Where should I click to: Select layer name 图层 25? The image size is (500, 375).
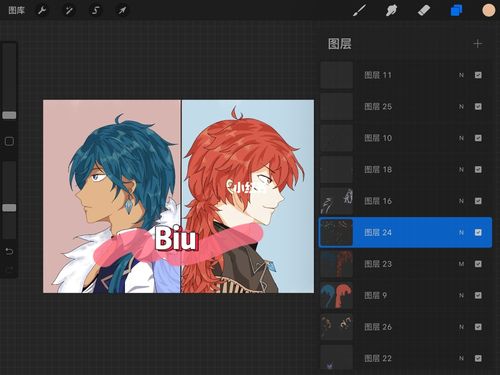click(x=378, y=107)
